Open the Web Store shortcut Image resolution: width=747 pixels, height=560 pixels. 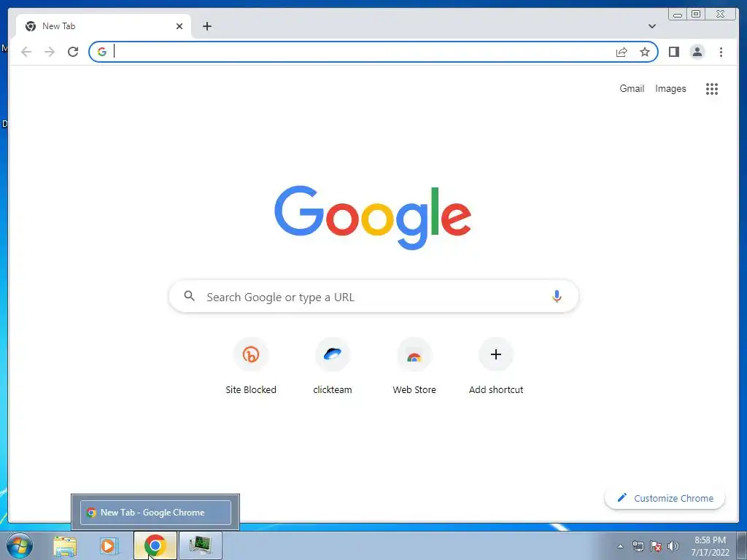click(414, 366)
